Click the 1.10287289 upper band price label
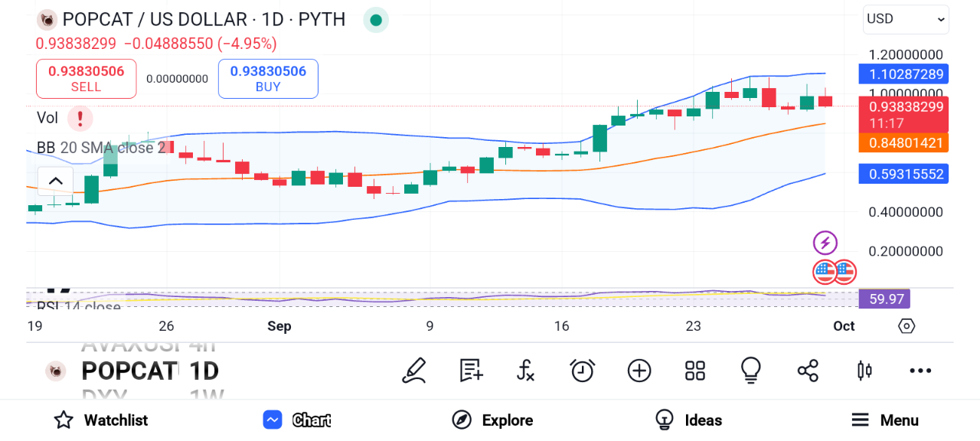 tap(903, 74)
